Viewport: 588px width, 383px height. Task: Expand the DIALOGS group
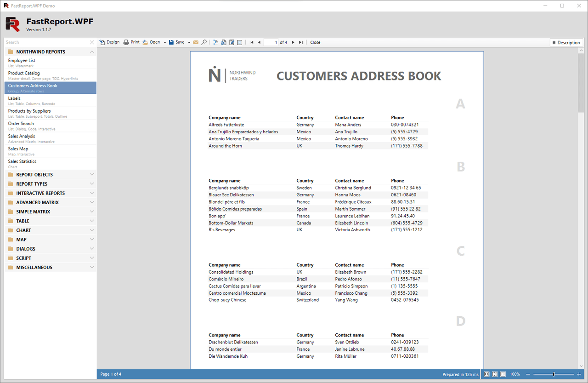51,249
